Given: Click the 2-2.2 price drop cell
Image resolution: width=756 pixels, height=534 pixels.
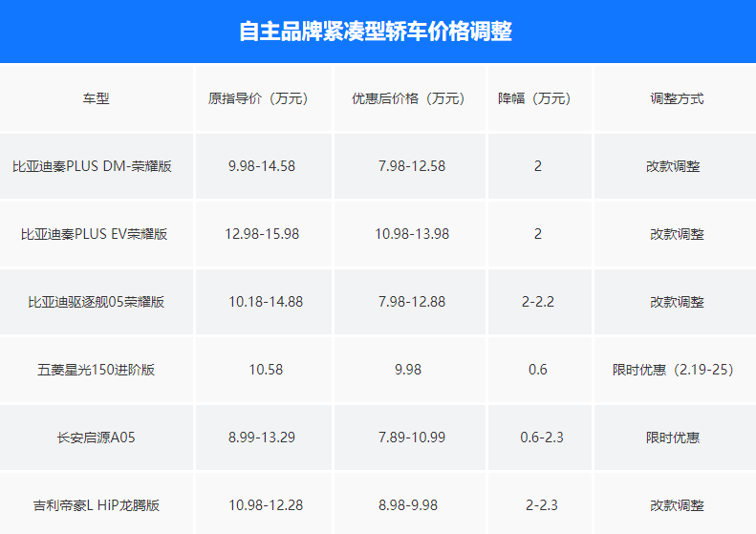Looking at the screenshot, I should coord(538,302).
